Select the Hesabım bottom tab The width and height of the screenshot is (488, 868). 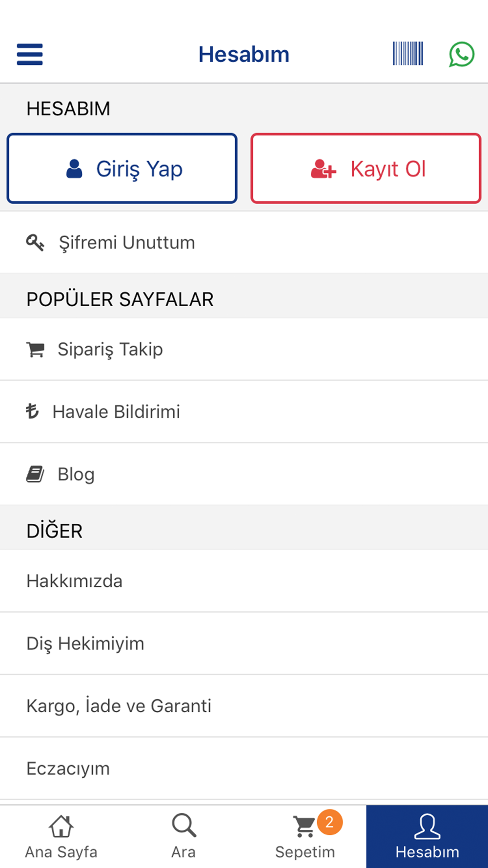(x=427, y=837)
